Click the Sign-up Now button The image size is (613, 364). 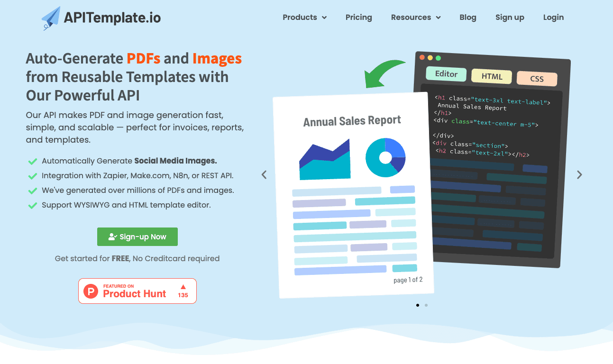(137, 237)
